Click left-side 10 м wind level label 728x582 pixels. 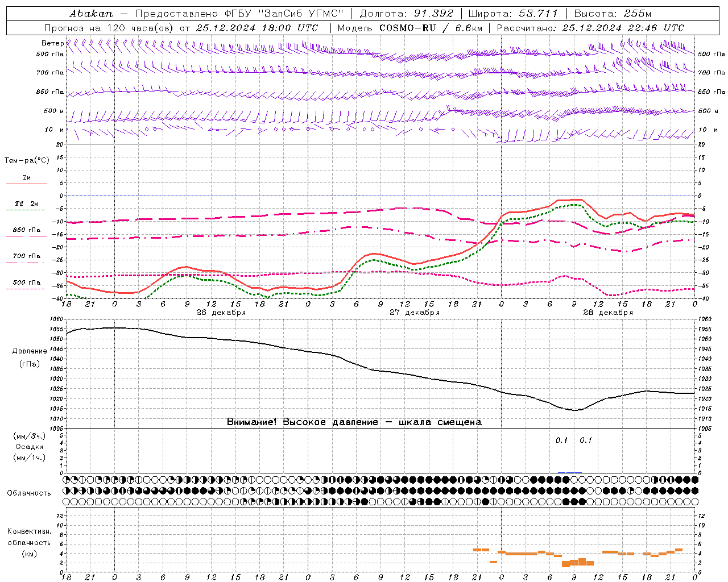coord(55,130)
